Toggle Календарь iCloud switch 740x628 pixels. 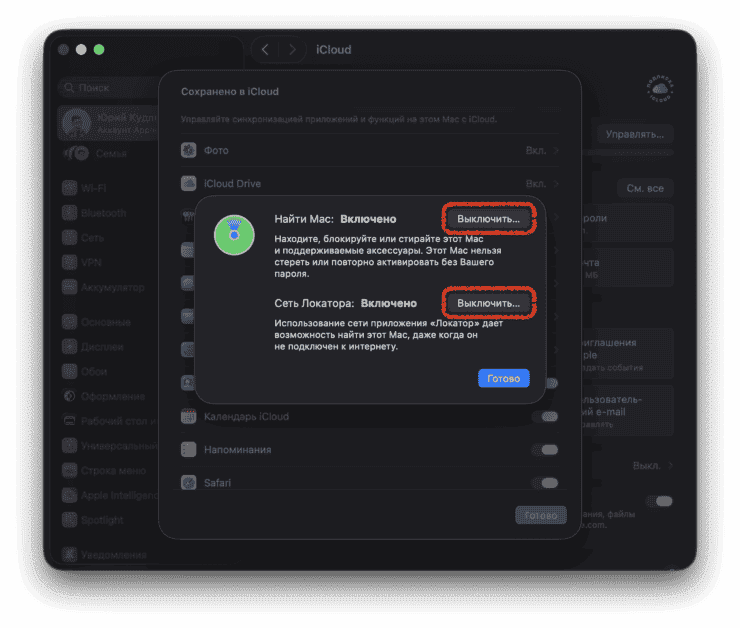pos(545,417)
